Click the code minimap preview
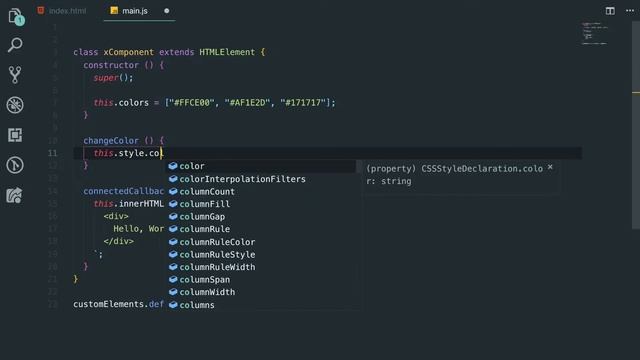Image resolution: width=640 pixels, height=360 pixels. point(594,33)
